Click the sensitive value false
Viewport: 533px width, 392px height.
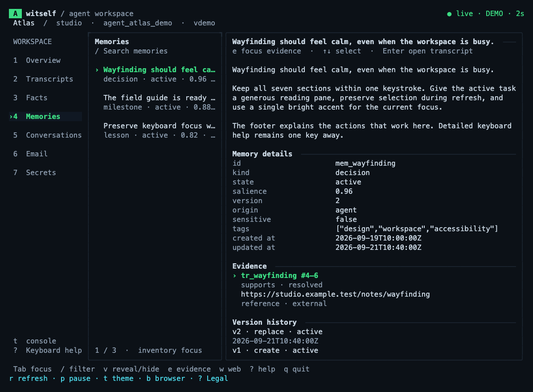tap(346, 220)
